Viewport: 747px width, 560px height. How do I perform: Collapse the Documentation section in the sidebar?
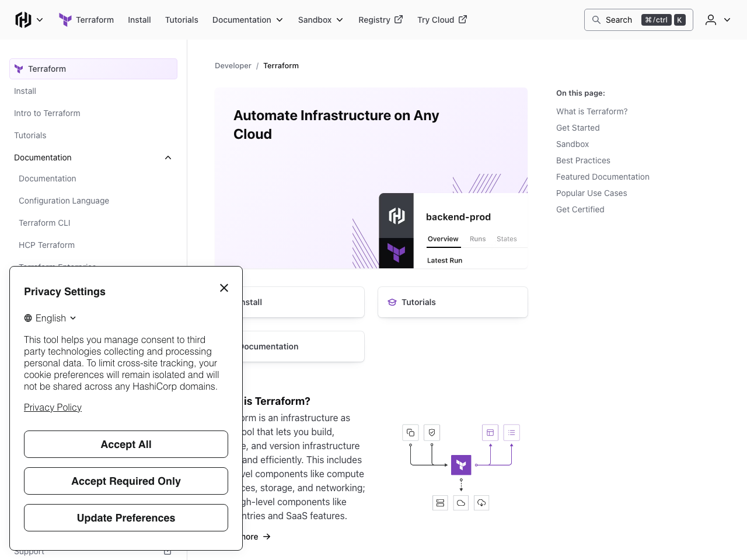[x=167, y=157]
